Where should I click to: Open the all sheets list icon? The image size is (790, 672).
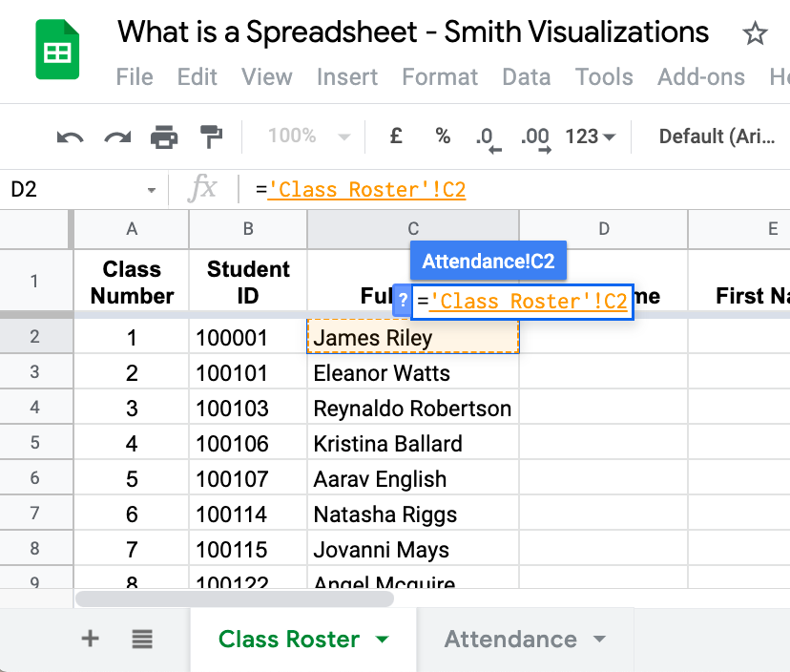[x=142, y=639]
